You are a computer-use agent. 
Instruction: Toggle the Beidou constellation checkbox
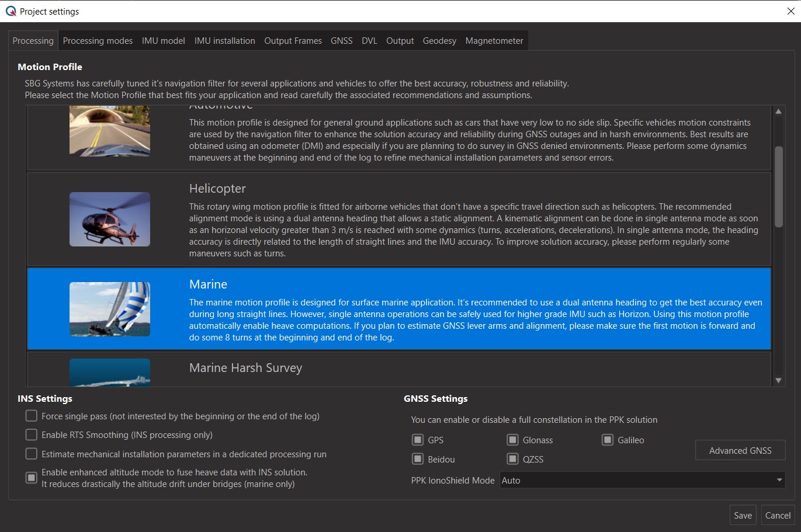coord(418,459)
